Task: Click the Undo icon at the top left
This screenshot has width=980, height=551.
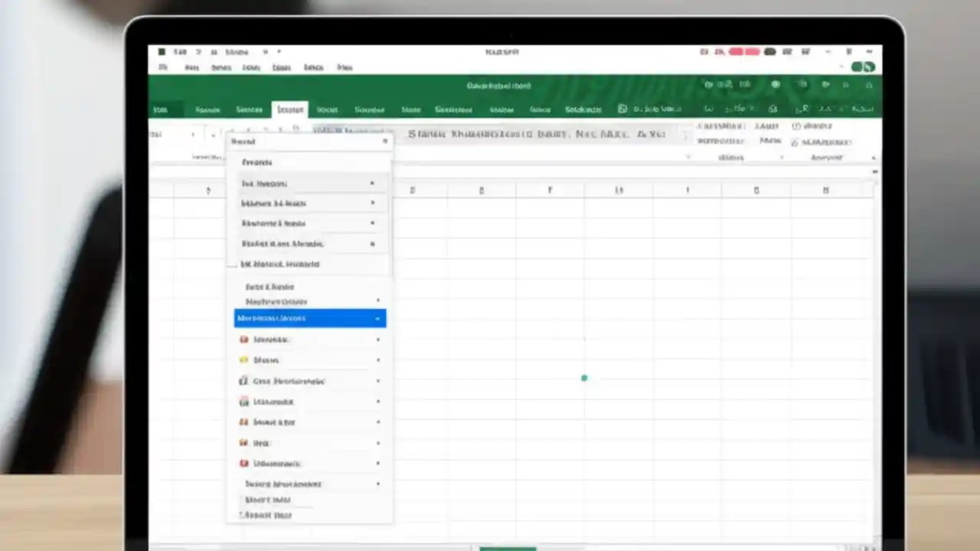Action: pos(198,52)
